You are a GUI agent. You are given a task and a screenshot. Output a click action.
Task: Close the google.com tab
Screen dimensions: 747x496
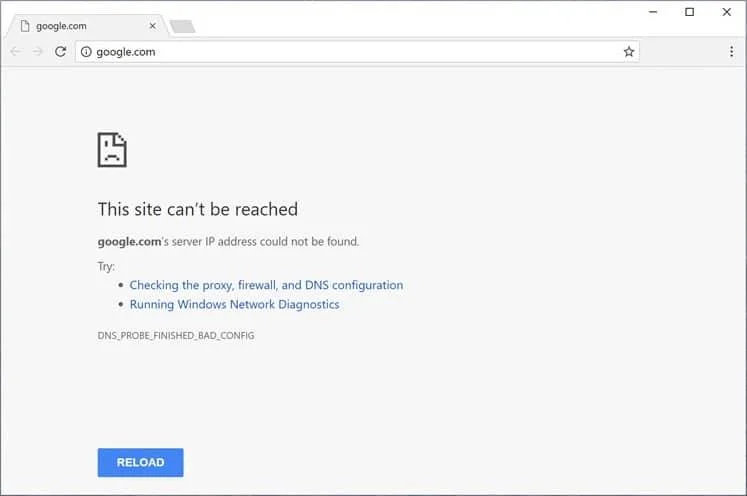(152, 26)
